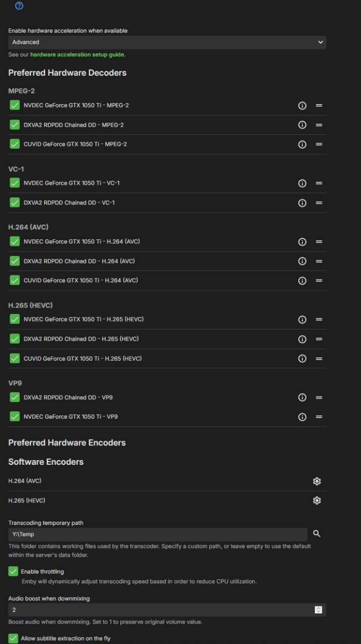Click the Preferred Hardware Encoders heading
This screenshot has height=644, width=361.
click(x=67, y=442)
